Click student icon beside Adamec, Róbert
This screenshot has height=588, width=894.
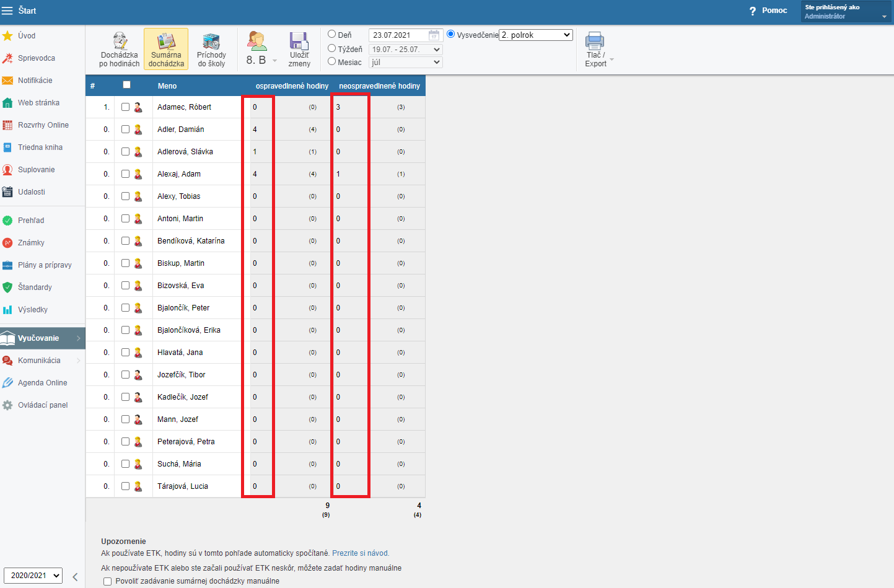(138, 107)
